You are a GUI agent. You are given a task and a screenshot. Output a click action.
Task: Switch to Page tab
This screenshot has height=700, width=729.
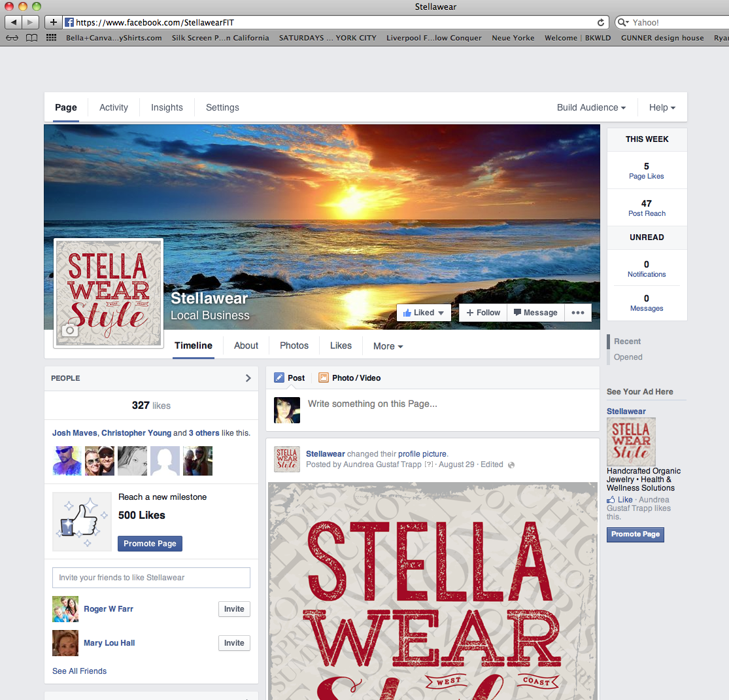point(66,107)
